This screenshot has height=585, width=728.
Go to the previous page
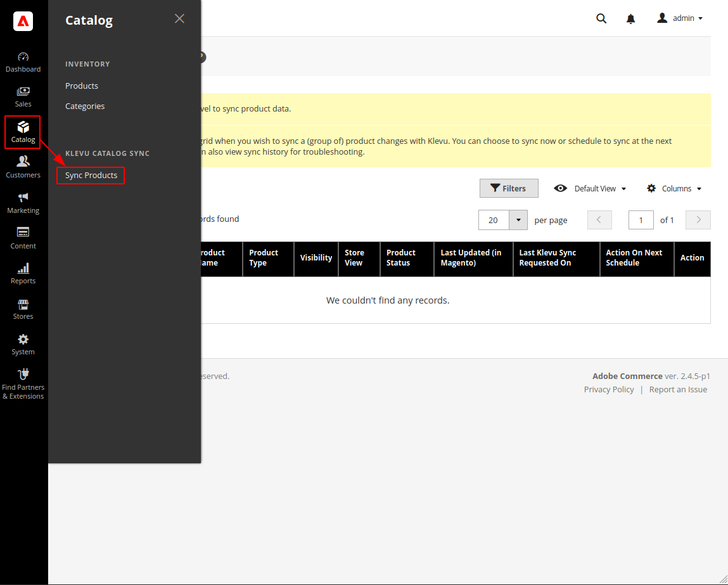click(599, 220)
